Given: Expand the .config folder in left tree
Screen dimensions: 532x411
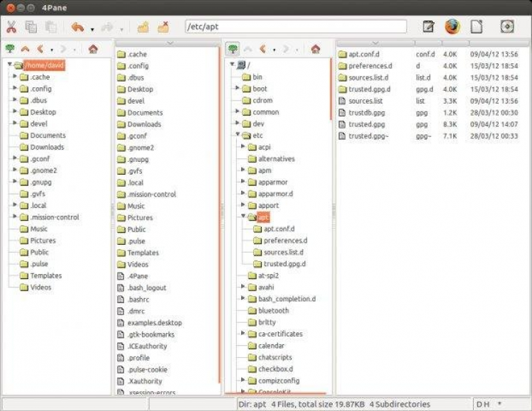Looking at the screenshot, I should click(x=15, y=89).
